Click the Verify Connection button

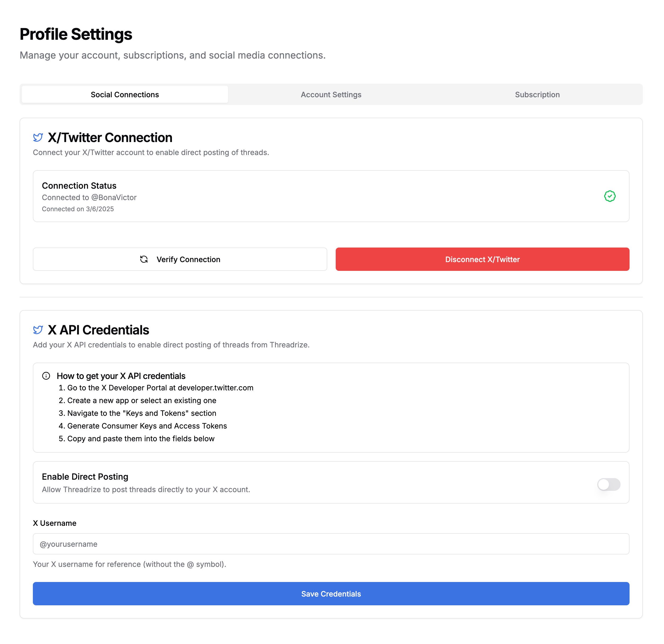(180, 259)
